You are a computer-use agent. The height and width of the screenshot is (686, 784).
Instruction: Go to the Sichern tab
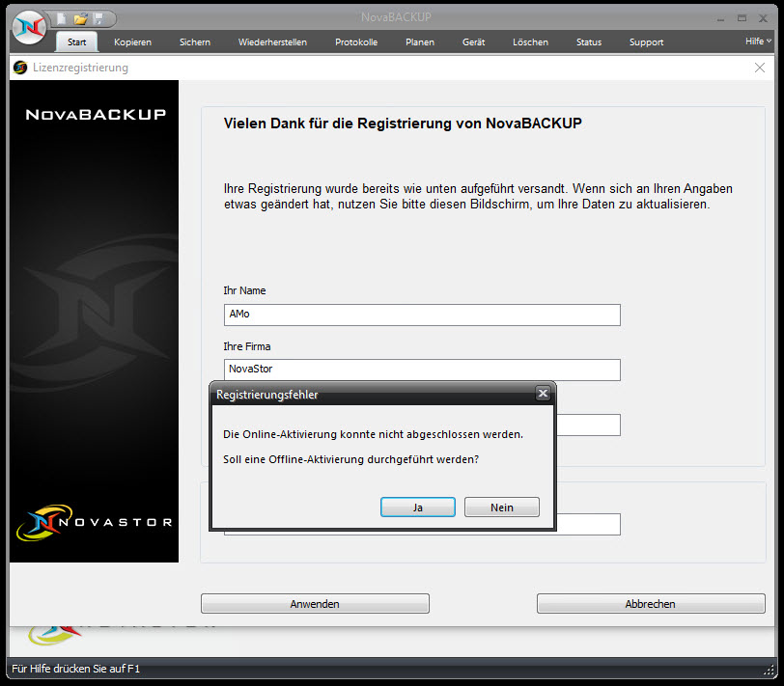click(x=195, y=41)
